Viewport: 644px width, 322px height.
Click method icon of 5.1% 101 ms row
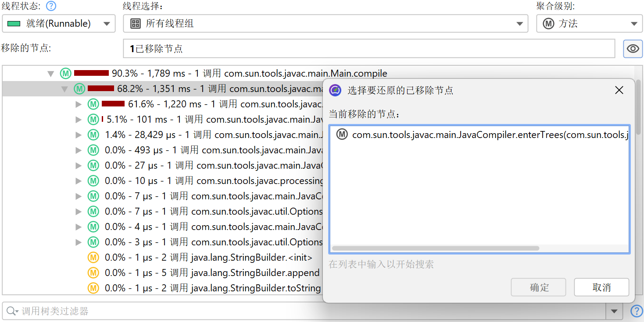(x=93, y=120)
